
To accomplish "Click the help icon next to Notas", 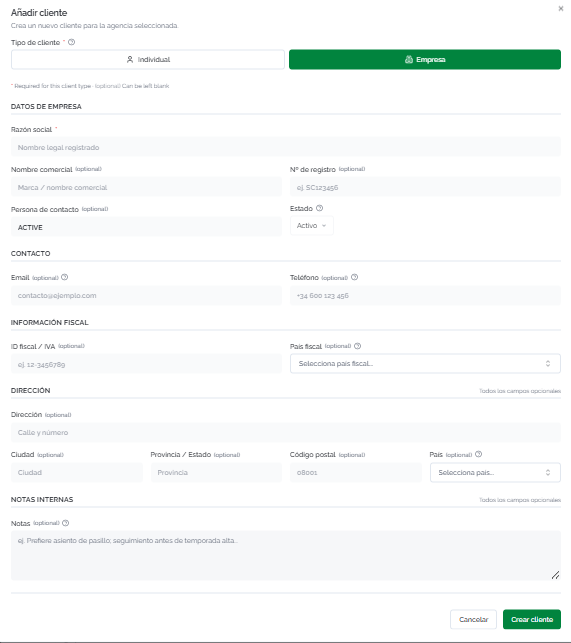I will (66, 523).
